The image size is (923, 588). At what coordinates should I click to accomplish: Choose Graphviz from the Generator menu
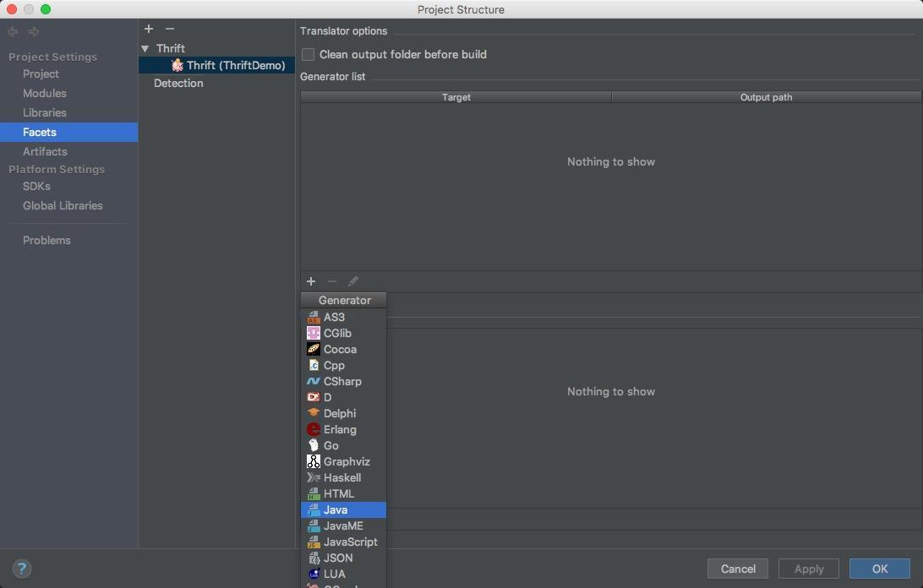[343, 461]
